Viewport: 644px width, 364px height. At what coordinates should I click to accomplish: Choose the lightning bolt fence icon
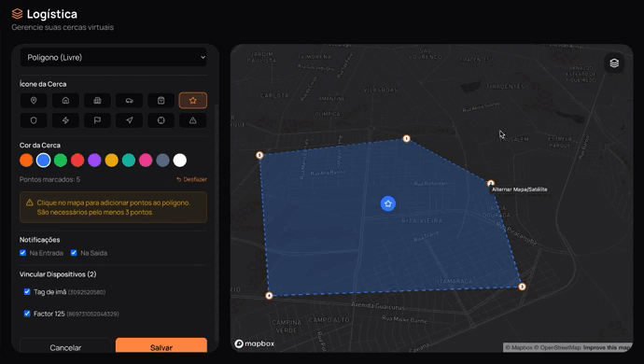pyautogui.click(x=65, y=120)
